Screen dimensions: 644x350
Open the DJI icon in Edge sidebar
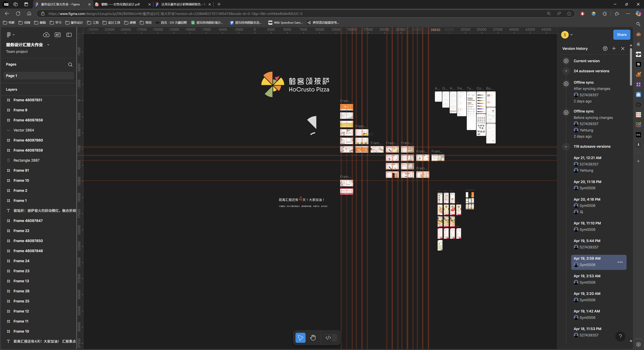pos(638,54)
